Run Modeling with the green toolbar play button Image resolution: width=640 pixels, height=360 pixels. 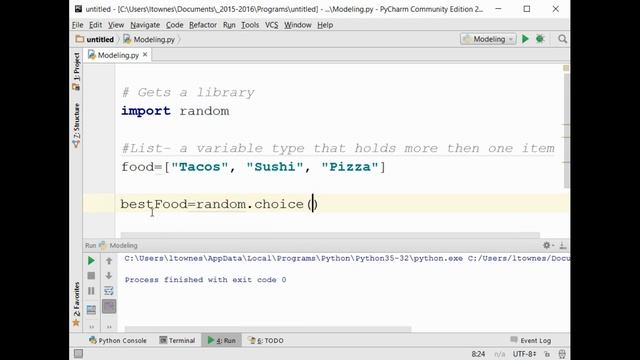525,39
